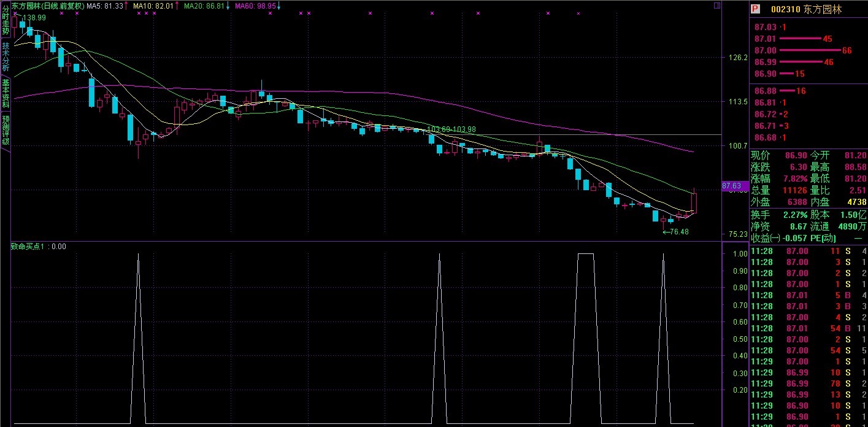The image size is (868, 427).
Task: Click the MA20: 86.81 legend text
Action: [204, 6]
